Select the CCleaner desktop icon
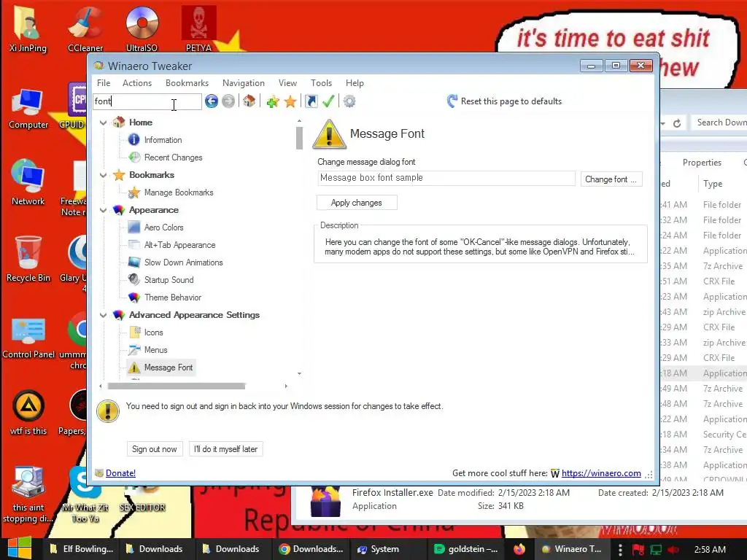The height and width of the screenshot is (560, 747). pyautogui.click(x=85, y=29)
